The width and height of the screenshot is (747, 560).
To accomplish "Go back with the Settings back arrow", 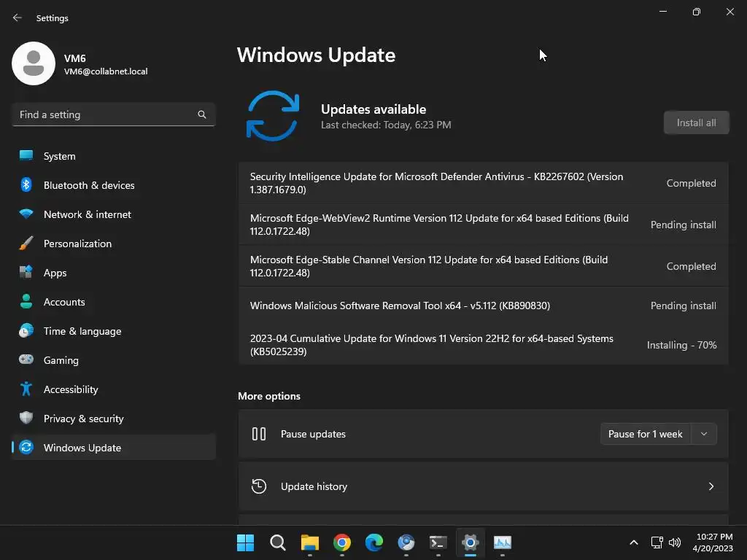I will 18,17.
